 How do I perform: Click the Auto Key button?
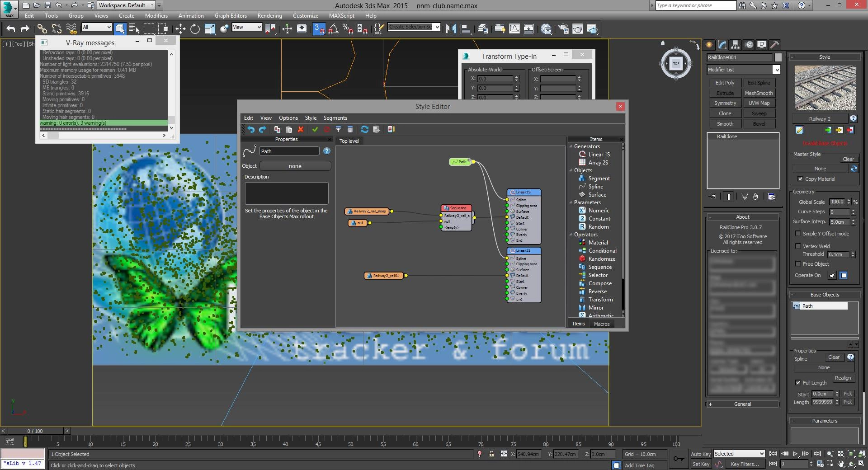point(700,454)
